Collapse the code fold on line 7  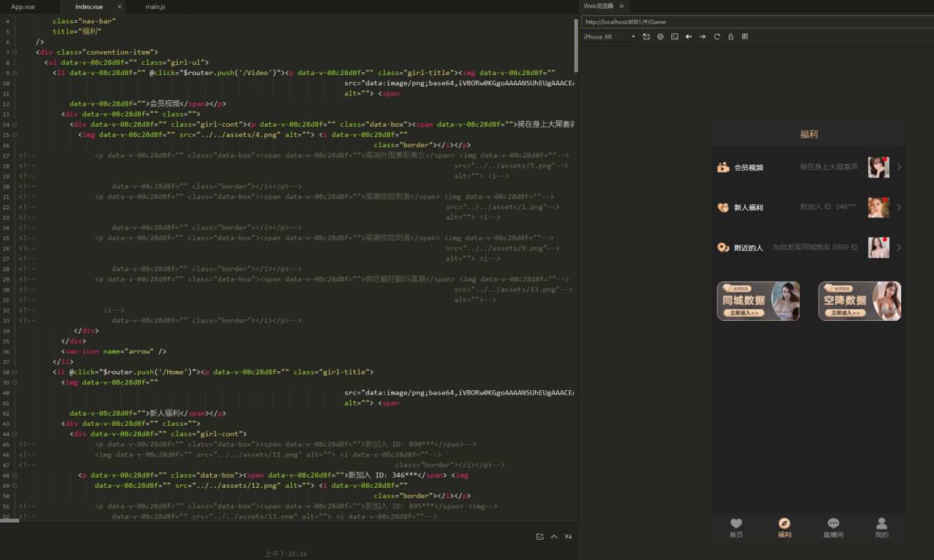click(15, 52)
